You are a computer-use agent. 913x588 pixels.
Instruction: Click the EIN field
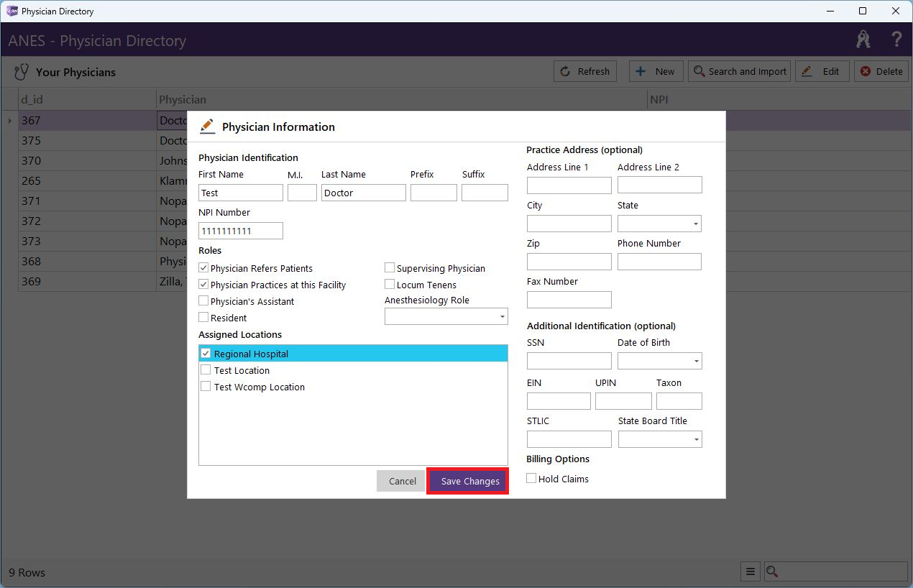click(x=559, y=401)
